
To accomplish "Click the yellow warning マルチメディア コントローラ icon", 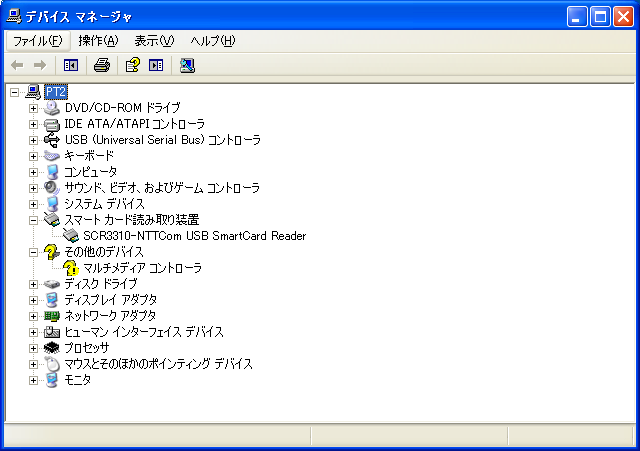I will 71,268.
